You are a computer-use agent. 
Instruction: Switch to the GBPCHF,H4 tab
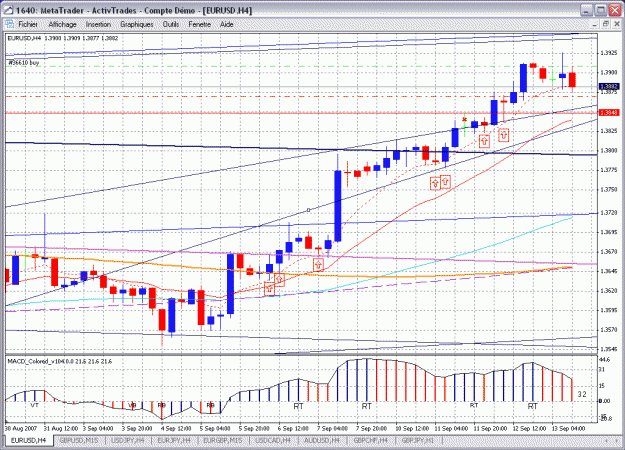(370, 440)
